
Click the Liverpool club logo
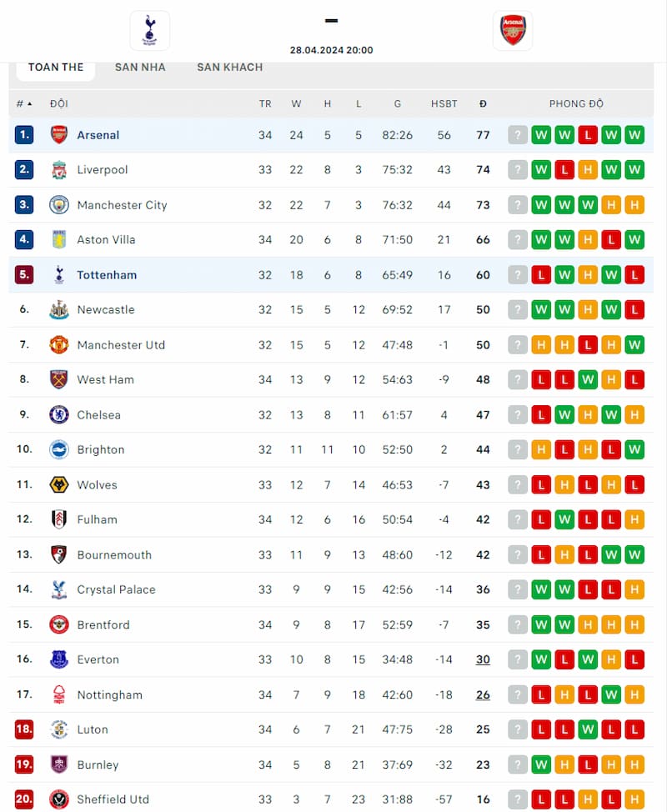click(58, 169)
